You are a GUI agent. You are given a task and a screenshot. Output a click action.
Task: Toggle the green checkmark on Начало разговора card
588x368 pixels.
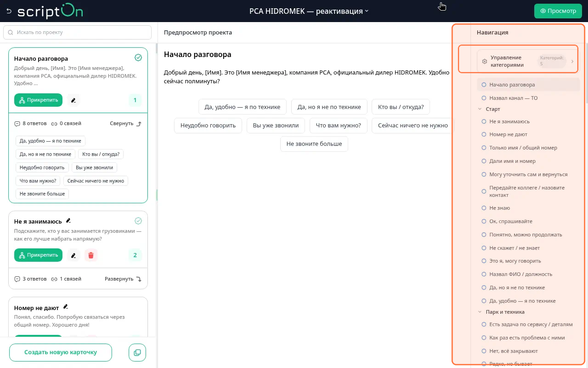138,57
